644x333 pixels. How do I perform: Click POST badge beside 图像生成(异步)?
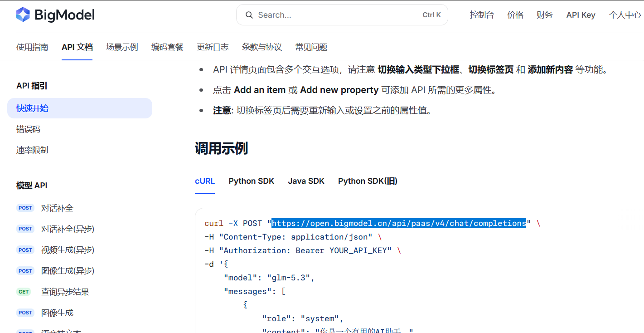25,271
